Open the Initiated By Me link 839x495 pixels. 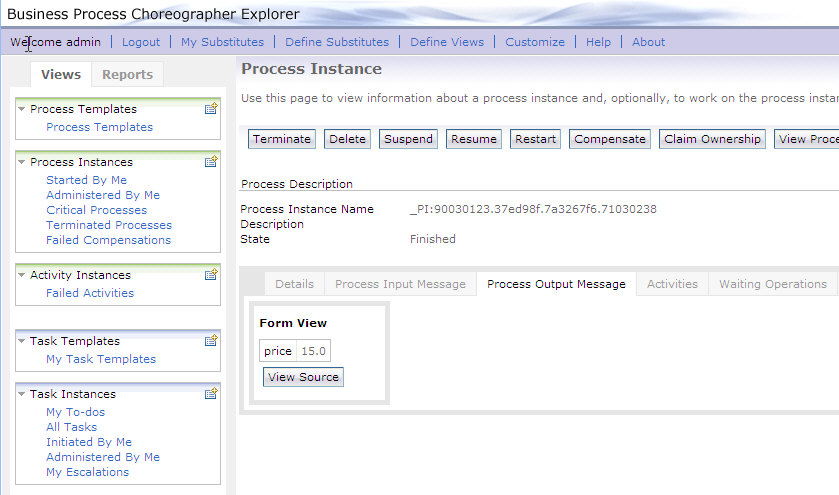click(89, 442)
